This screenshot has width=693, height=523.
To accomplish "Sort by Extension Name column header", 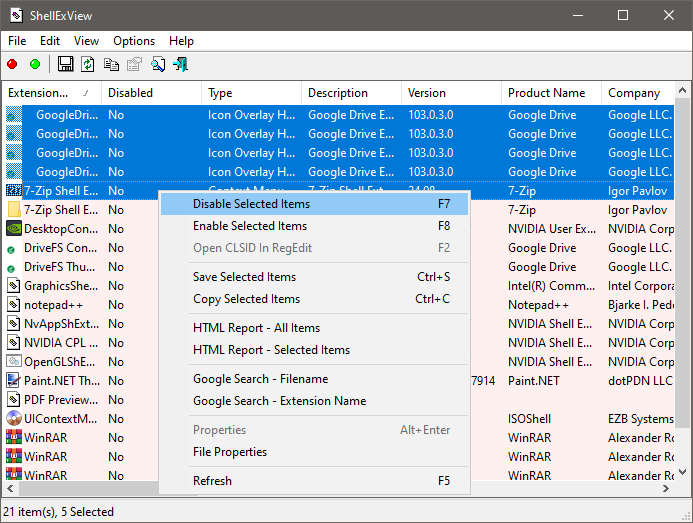I will click(x=52, y=93).
